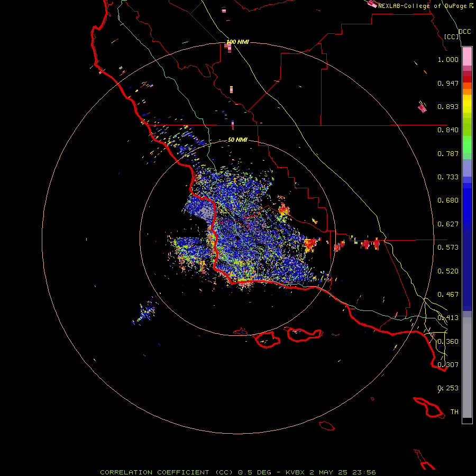Image resolution: width=476 pixels, height=476 pixels.
Task: Click the Correlation Coefficient caption at bottom
Action: pyautogui.click(x=238, y=472)
